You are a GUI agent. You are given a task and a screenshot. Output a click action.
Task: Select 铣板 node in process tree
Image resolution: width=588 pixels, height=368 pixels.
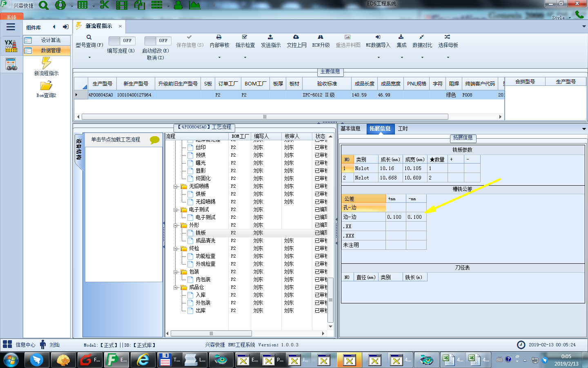click(200, 233)
